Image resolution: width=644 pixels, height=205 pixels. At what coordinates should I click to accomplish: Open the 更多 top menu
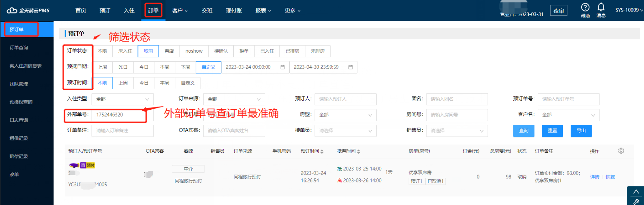293,10
